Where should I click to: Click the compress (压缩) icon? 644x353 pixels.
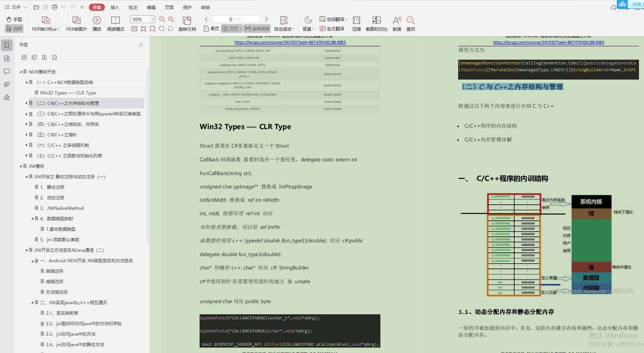(357, 24)
